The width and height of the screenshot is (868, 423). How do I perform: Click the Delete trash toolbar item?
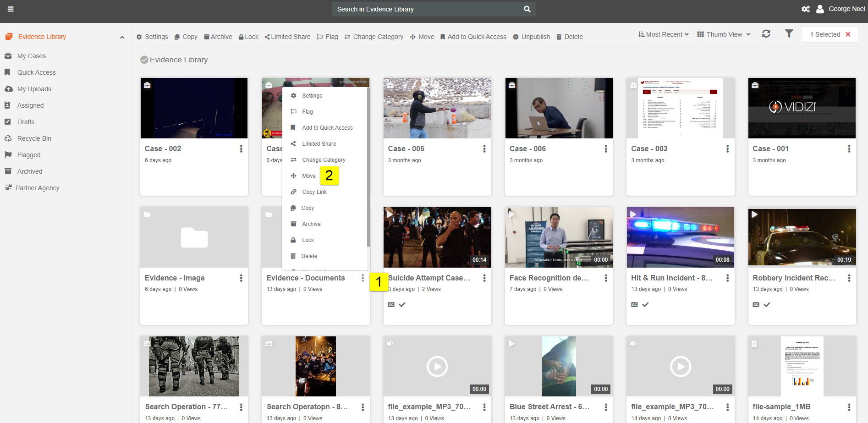[x=569, y=37]
